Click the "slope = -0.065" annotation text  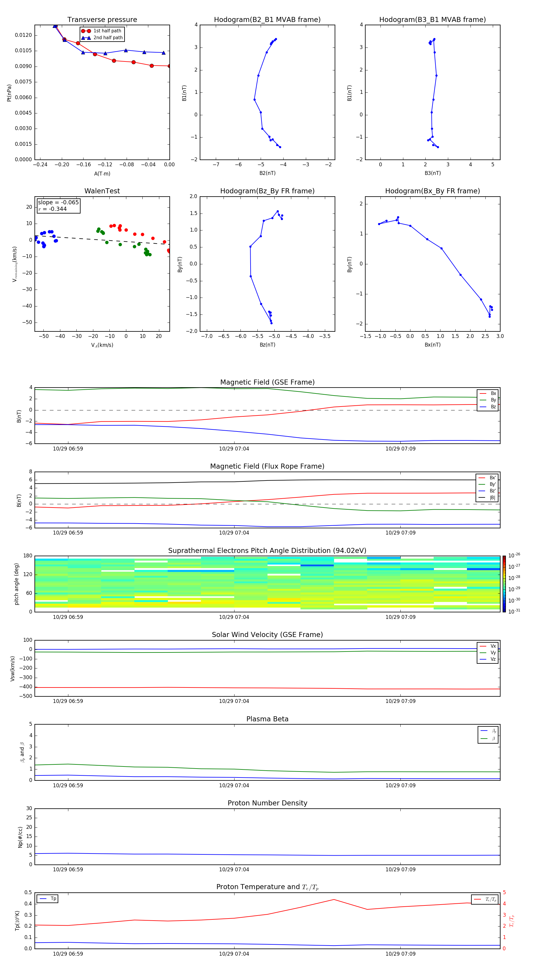coord(58,203)
